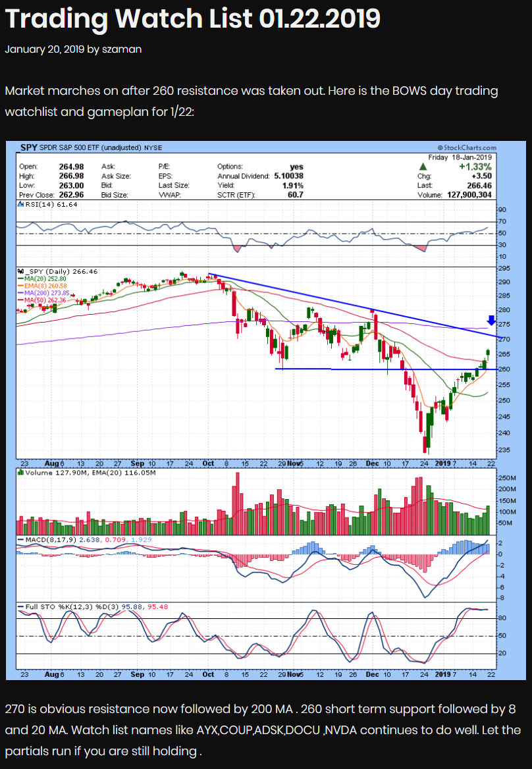Viewport: 532px width, 769px height.
Task: Select the text 'SPDR S&P 500 ETF (unadjusted) NYSE'
Action: [x=101, y=147]
